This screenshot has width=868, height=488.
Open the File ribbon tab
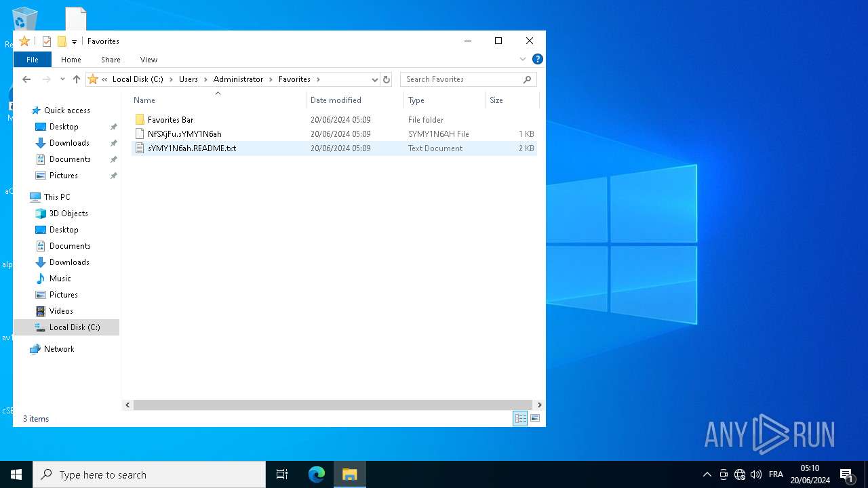click(32, 60)
